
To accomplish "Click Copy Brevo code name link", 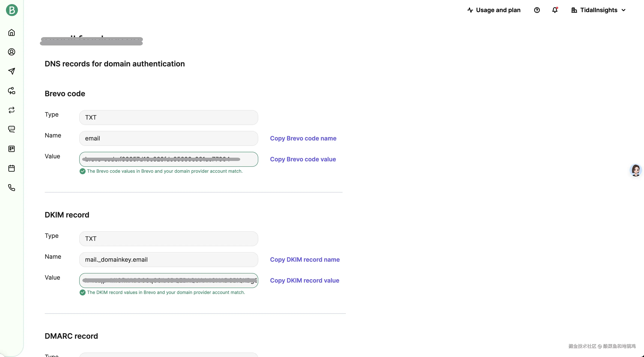I will click(303, 138).
